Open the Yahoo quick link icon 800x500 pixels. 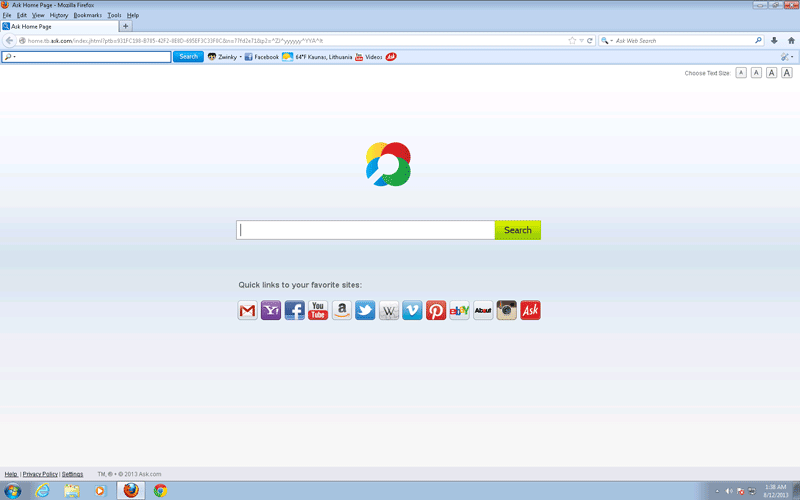(x=271, y=311)
